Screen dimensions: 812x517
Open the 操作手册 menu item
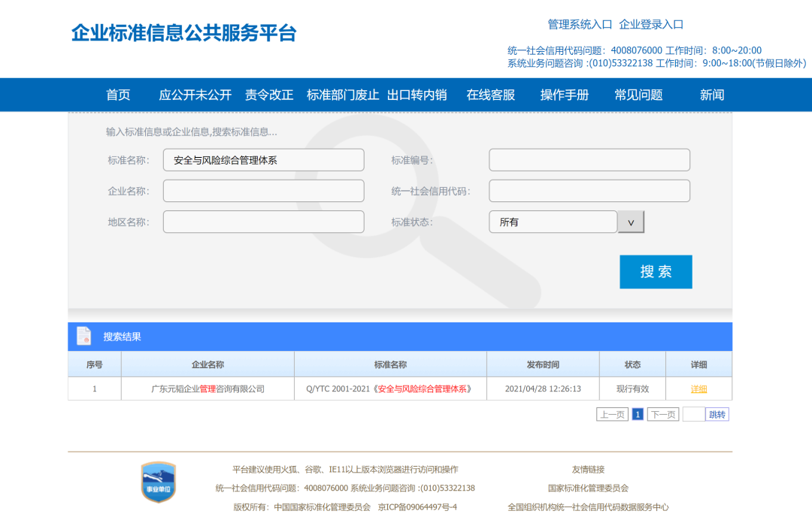pos(564,95)
